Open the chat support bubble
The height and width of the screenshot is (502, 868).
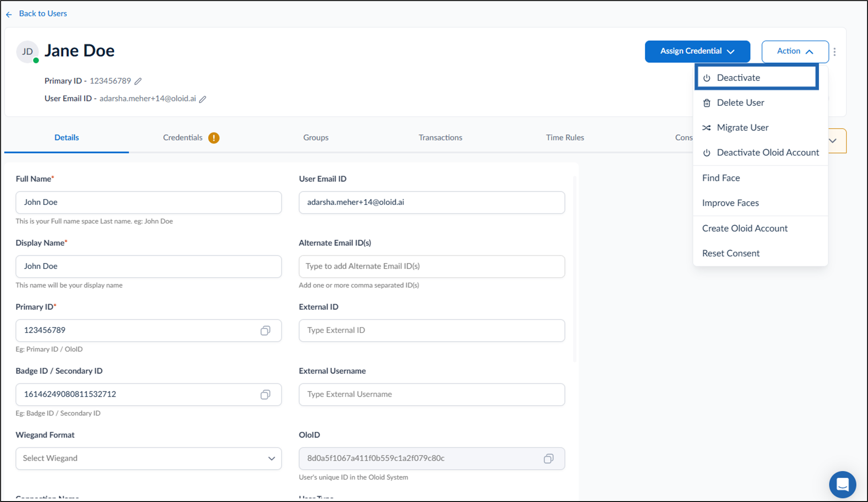pyautogui.click(x=842, y=484)
